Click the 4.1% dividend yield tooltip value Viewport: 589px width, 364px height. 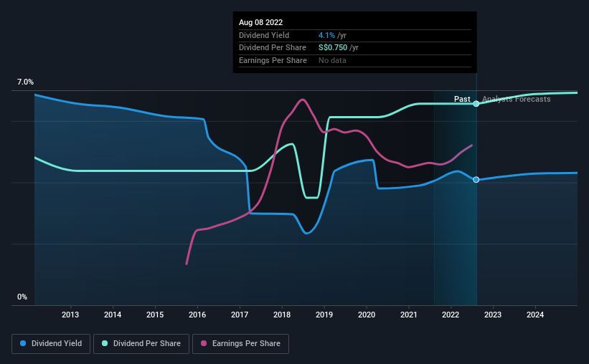coord(326,35)
